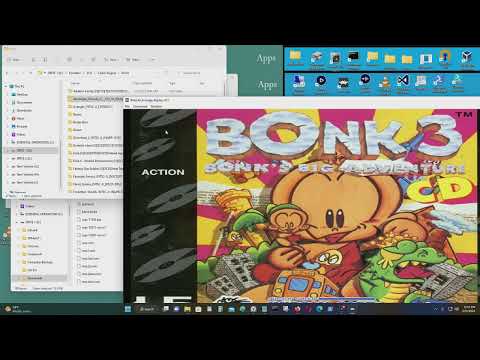480x360 pixels.
Task: Open the black terminal-style desktop icon
Action: click(x=353, y=57)
